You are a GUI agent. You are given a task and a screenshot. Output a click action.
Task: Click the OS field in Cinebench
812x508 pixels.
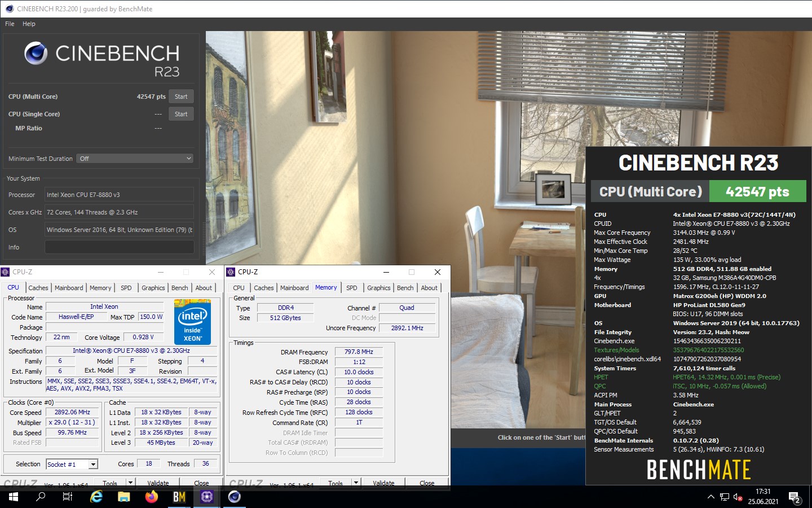pyautogui.click(x=119, y=230)
